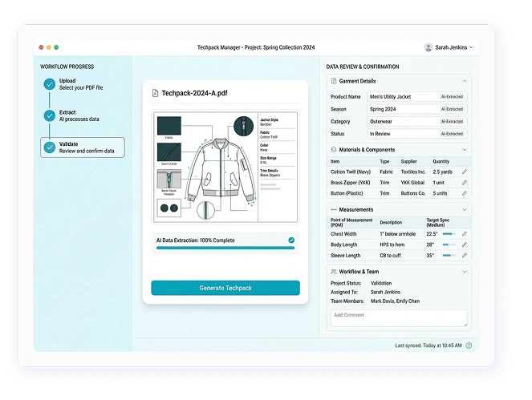Click the Textiles Inc. supplier cell

413,172
